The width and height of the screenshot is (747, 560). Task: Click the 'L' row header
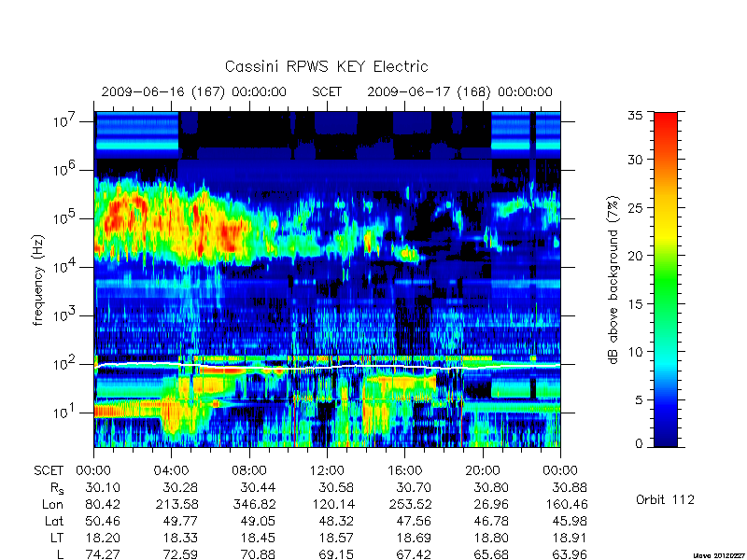[x=60, y=554]
